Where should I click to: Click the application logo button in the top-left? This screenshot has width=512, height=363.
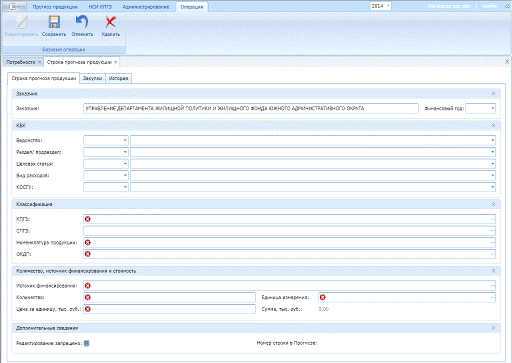13,6
